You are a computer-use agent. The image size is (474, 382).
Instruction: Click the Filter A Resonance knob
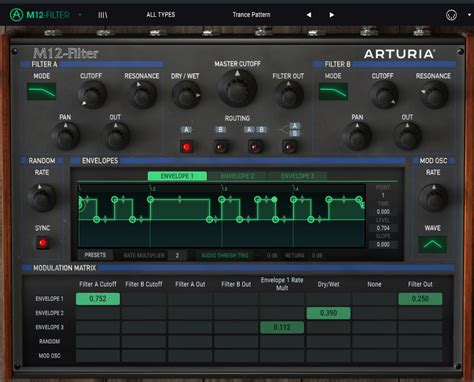142,95
